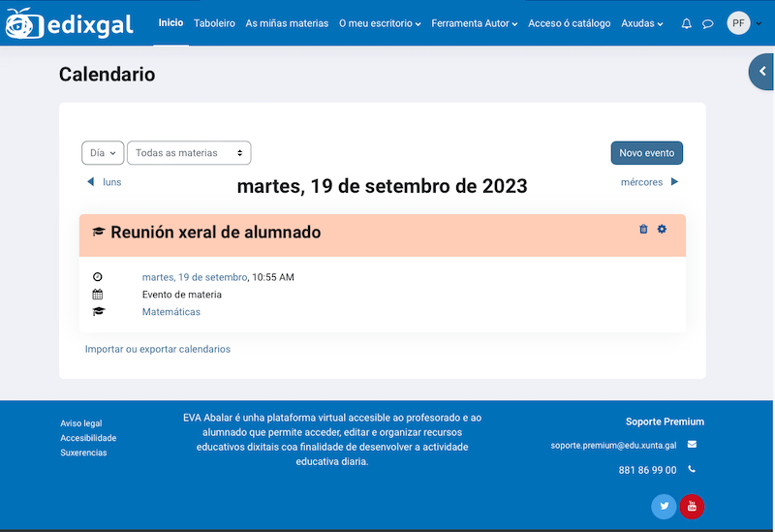Click the phone icon in the footer
Viewport: 775px width, 532px height.
tap(692, 469)
